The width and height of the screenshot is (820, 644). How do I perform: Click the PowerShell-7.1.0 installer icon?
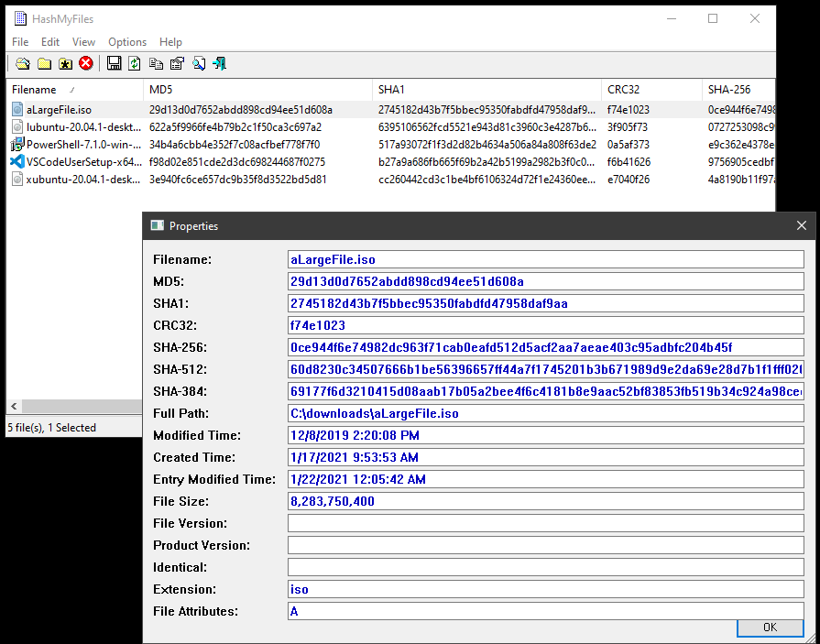(x=17, y=144)
